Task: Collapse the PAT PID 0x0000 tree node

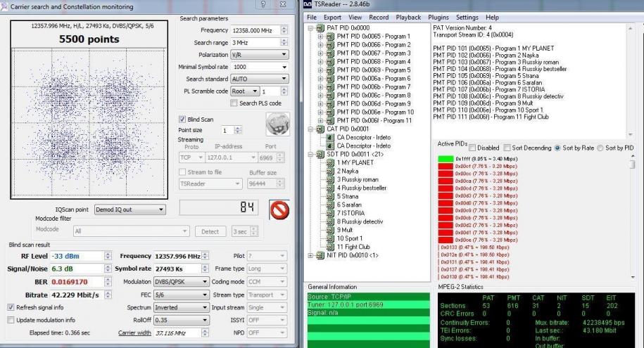Action: pos(311,28)
